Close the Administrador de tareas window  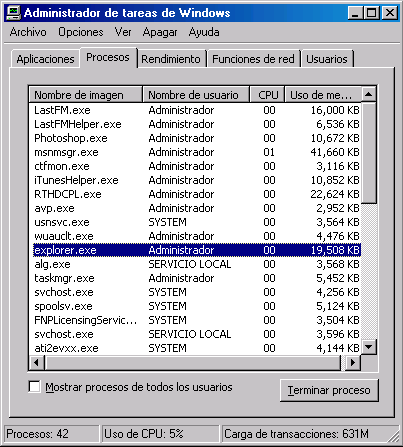pos(389,13)
